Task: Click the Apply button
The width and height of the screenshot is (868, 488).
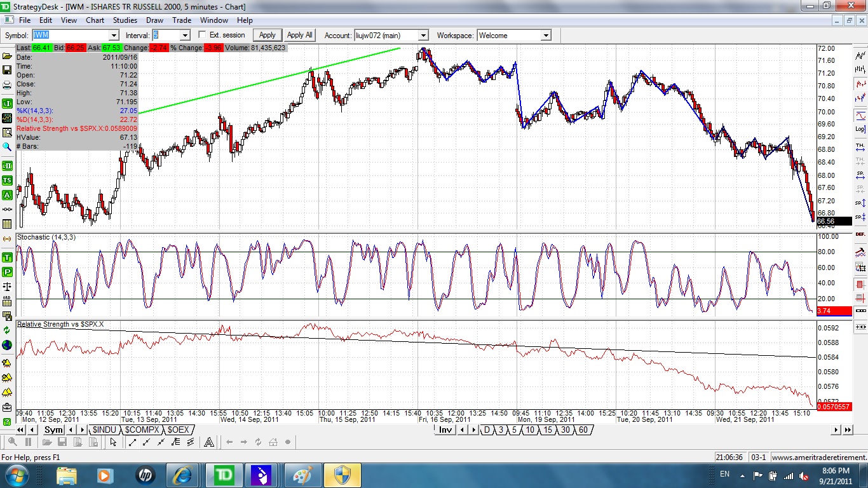Action: 268,35
